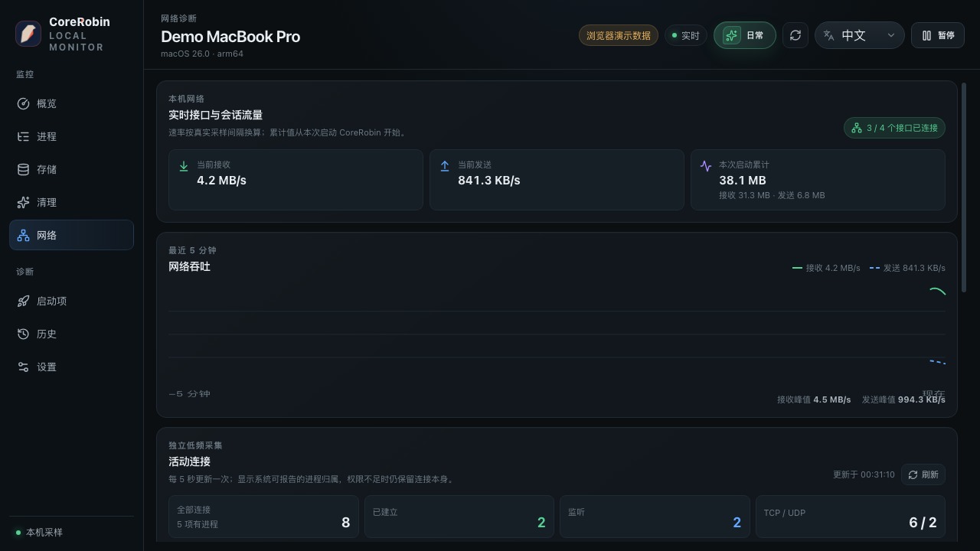980x551 pixels.
Task: Click the 已建立 connections card
Action: [459, 517]
